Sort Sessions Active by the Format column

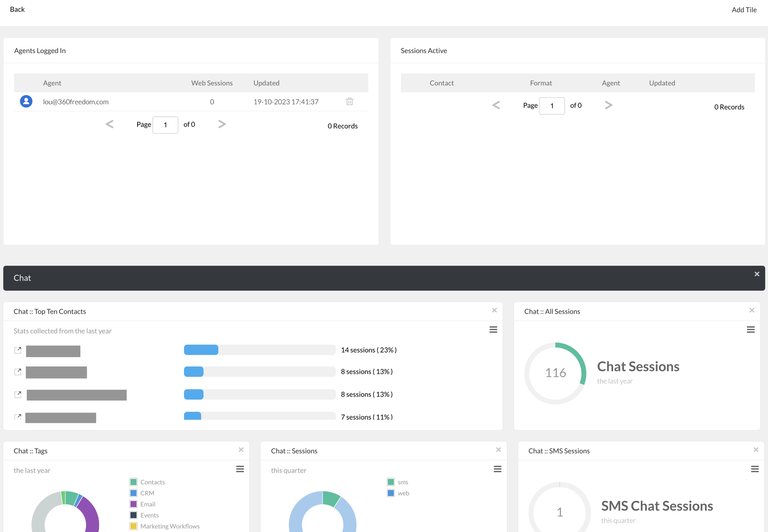pyautogui.click(x=541, y=83)
